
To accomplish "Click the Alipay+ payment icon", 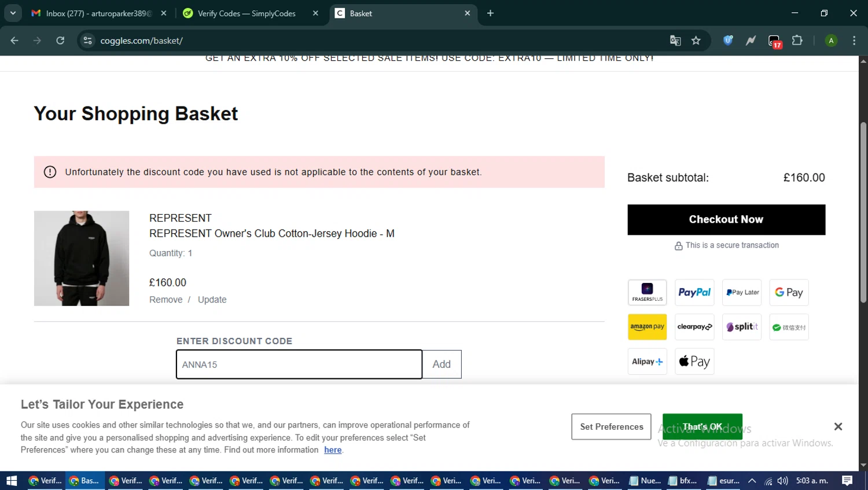I will coord(647,362).
